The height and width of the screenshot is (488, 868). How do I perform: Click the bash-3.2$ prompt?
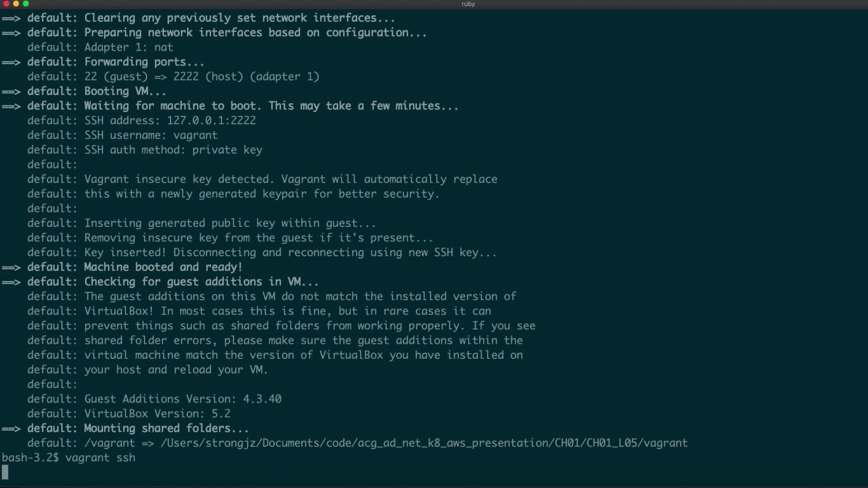pos(30,458)
